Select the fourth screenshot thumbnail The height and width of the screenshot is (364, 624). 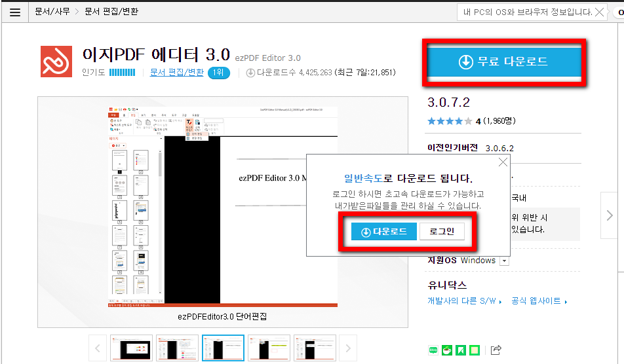[269, 348]
